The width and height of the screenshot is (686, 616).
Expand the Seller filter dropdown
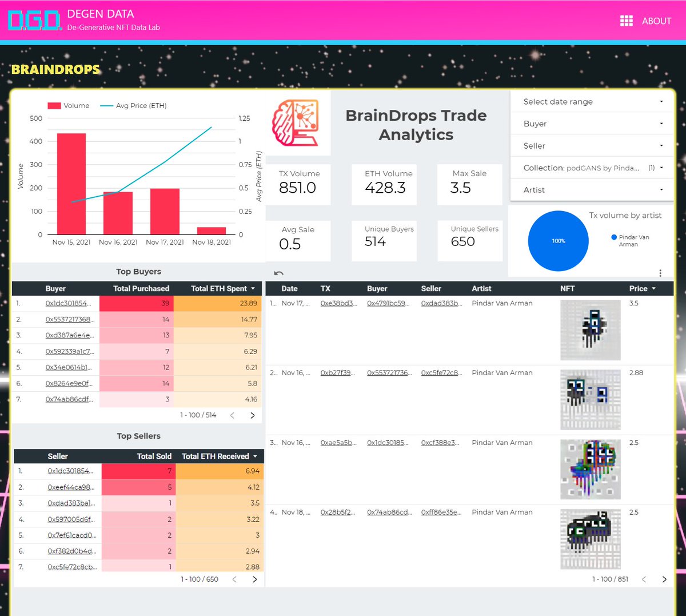point(593,146)
